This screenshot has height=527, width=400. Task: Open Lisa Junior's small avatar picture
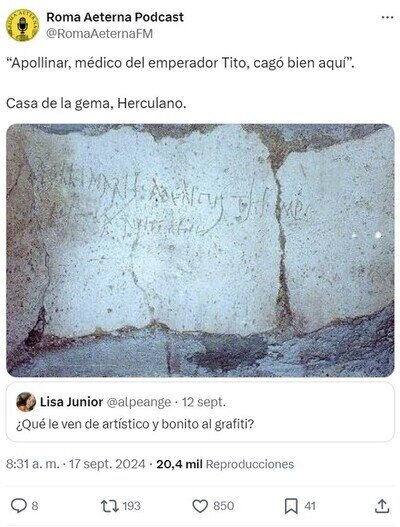tap(26, 402)
